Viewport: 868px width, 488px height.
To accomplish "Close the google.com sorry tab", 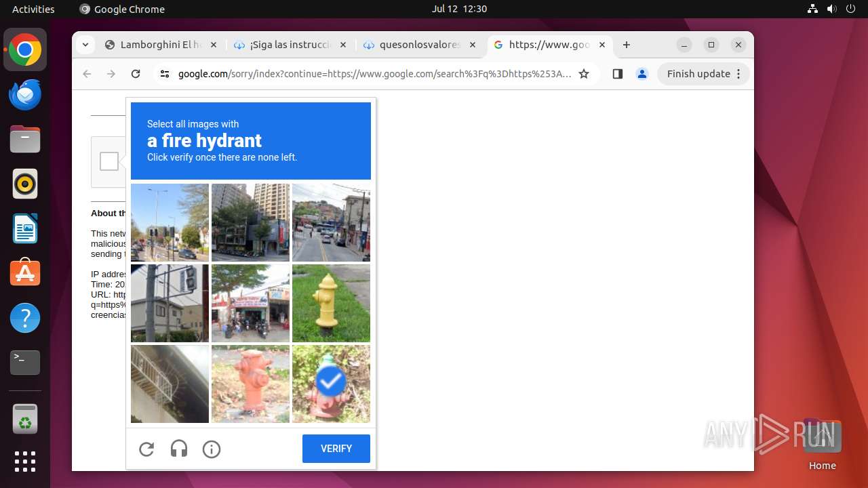I will pyautogui.click(x=602, y=45).
